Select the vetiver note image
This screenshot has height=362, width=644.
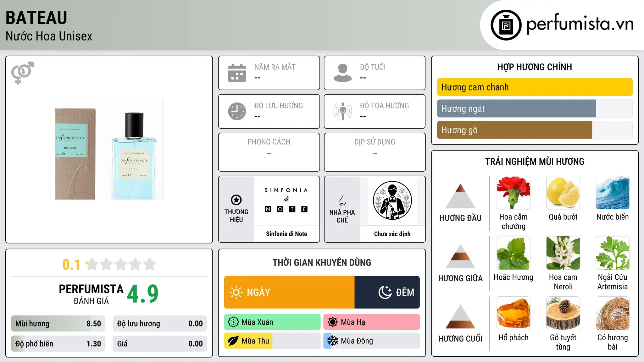tap(613, 313)
